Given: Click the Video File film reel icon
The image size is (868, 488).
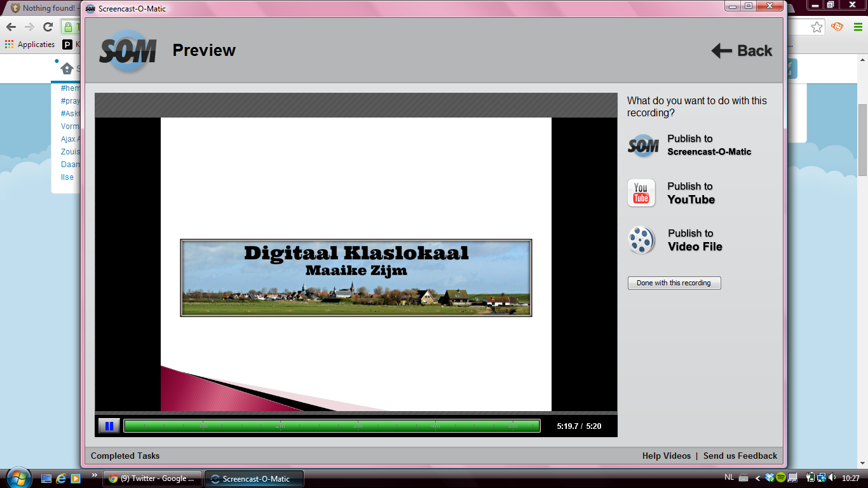Looking at the screenshot, I should pos(642,241).
